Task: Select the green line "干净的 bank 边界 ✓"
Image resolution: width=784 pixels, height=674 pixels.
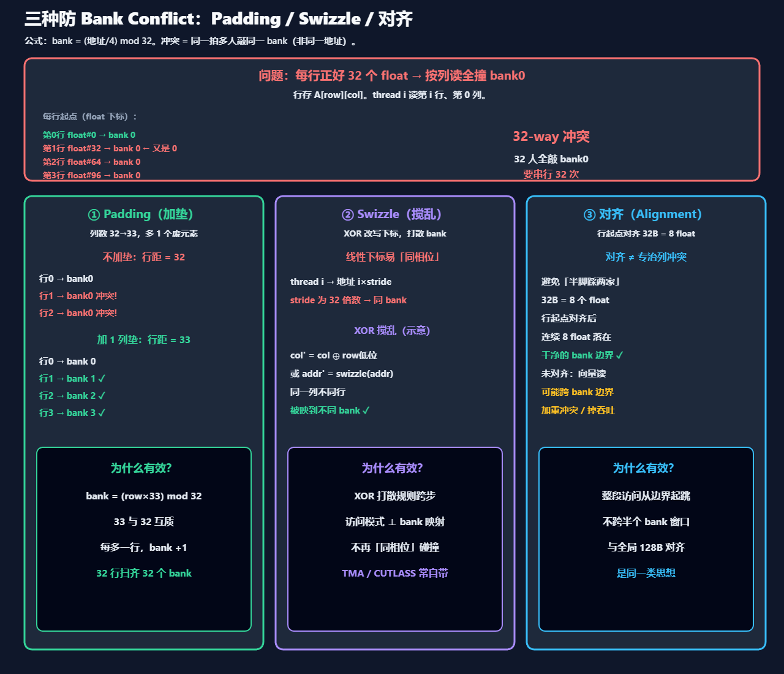Action: 582,355
